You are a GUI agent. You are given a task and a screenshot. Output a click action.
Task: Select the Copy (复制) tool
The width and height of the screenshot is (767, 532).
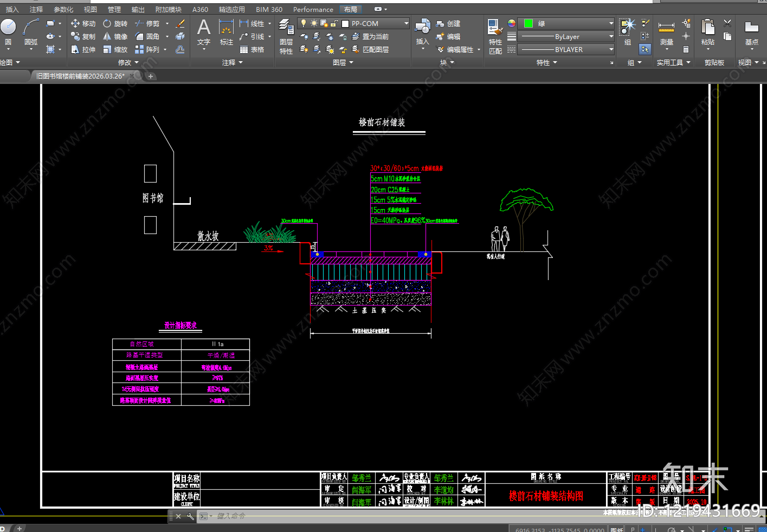click(83, 37)
